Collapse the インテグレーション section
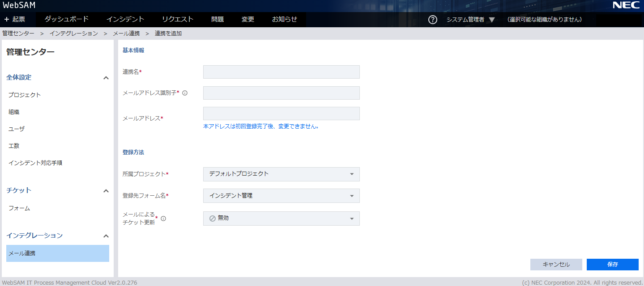 [x=106, y=236]
